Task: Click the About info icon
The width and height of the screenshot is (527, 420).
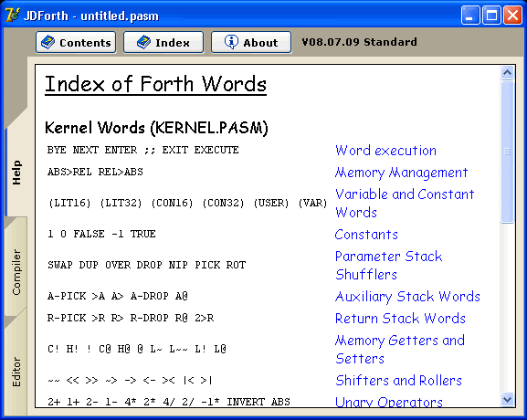Action: [231, 42]
